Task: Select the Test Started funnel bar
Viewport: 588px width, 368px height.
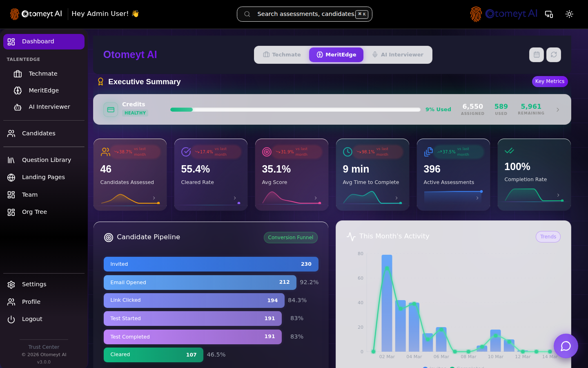Action: pos(193,319)
